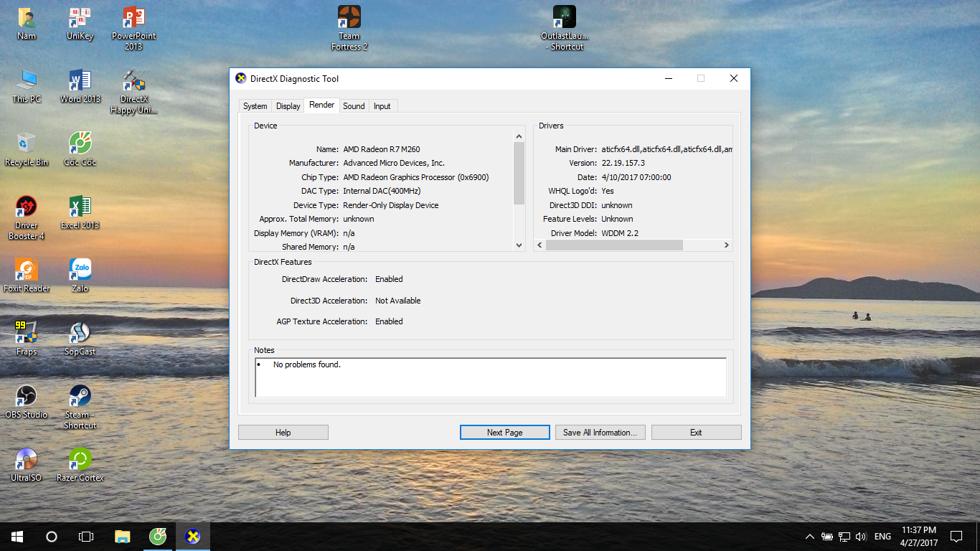Select the Fraps desktop icon
The image size is (980, 551).
27,339
